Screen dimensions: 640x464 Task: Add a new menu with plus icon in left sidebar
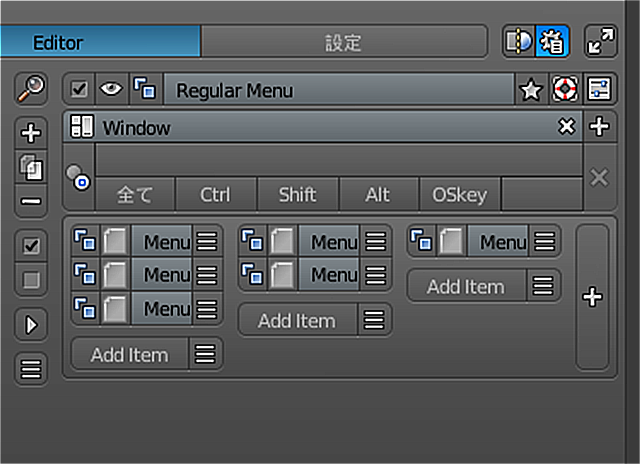point(31,133)
